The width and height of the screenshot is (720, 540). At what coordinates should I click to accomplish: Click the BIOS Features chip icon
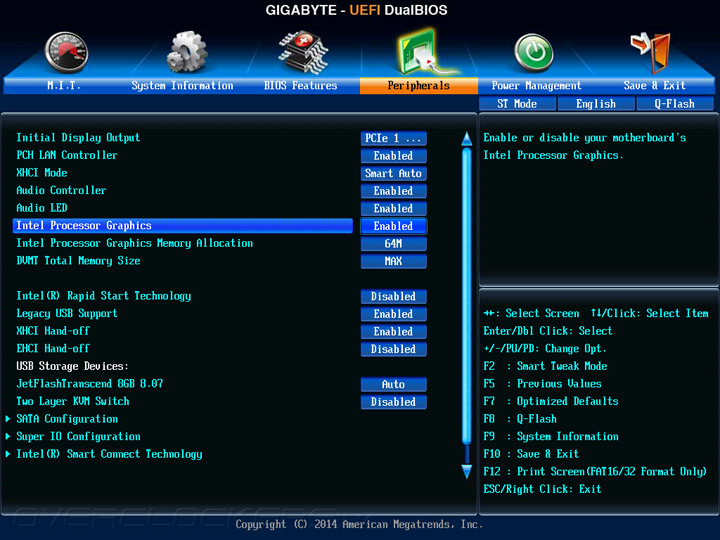click(x=303, y=52)
